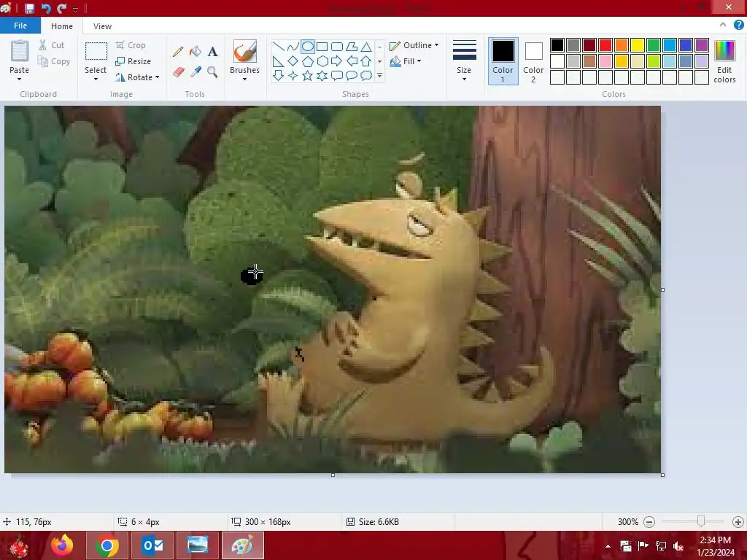Choose the Oval shape
The height and width of the screenshot is (560, 747).
pos(308,46)
